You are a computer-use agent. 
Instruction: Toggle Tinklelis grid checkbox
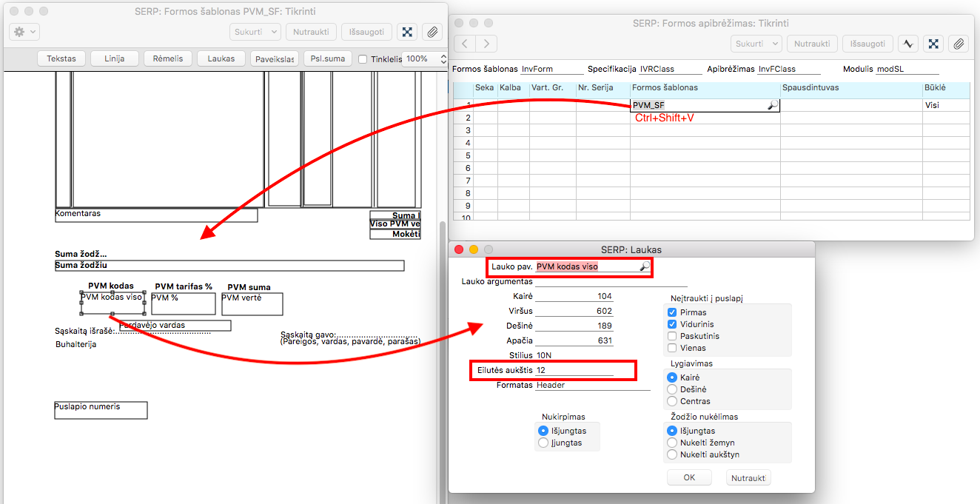coord(363,59)
